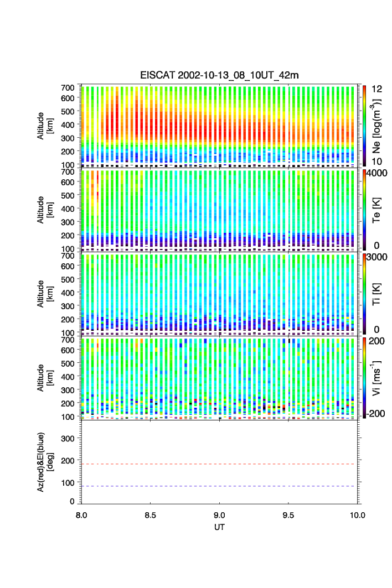The image size is (392, 588).
Task: Click the Vi velocity color bar
Action: coord(364,378)
